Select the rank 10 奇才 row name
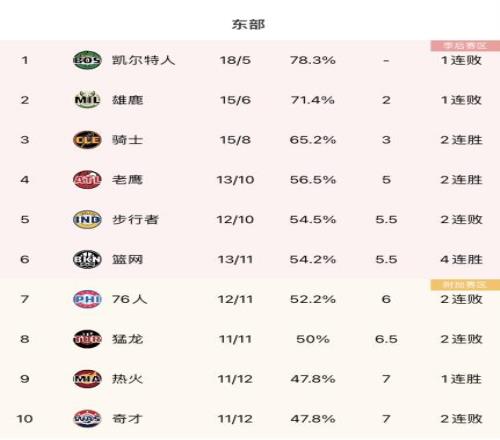 pos(127,419)
